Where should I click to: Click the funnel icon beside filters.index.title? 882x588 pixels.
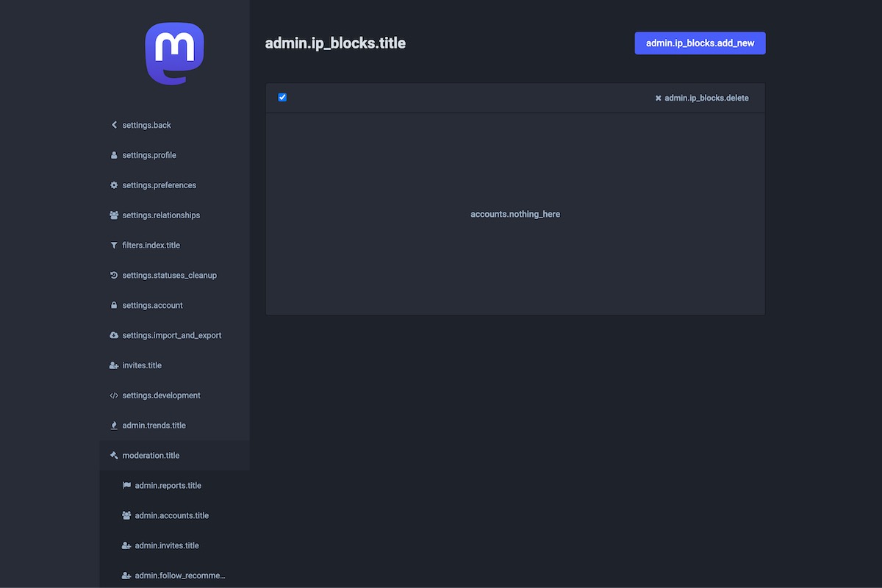click(x=114, y=245)
